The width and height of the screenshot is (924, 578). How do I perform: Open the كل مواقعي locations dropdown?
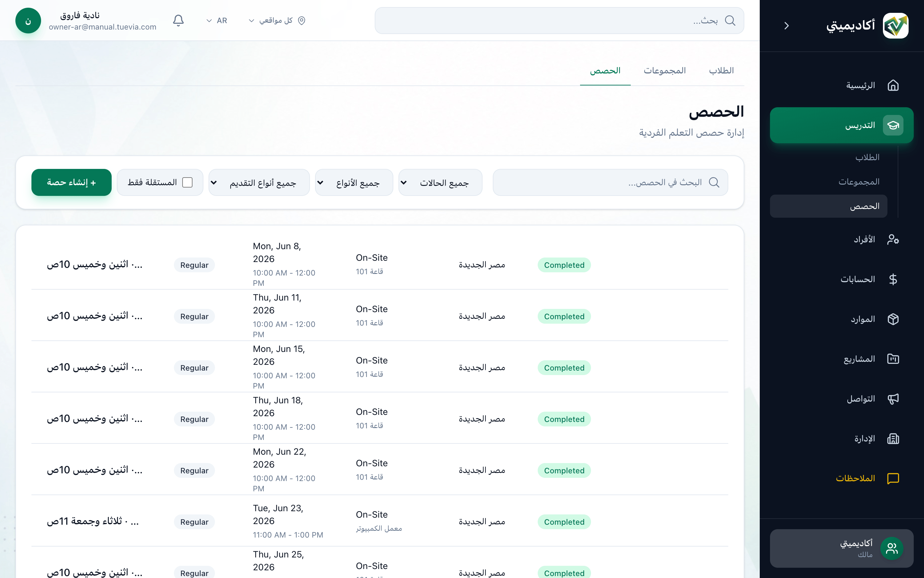coord(277,21)
